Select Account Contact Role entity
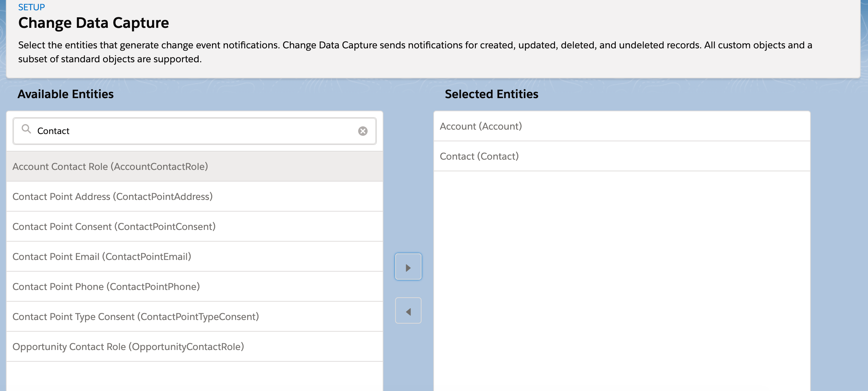This screenshot has width=868, height=391. coord(110,167)
